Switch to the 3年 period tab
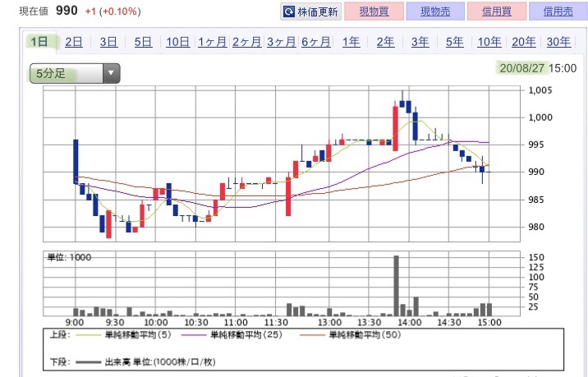The height and width of the screenshot is (377, 588). [420, 42]
